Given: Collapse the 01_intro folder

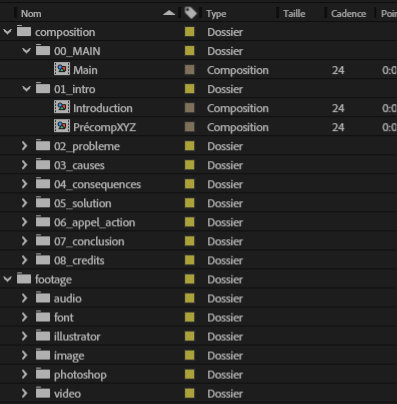Looking at the screenshot, I should (x=26, y=89).
